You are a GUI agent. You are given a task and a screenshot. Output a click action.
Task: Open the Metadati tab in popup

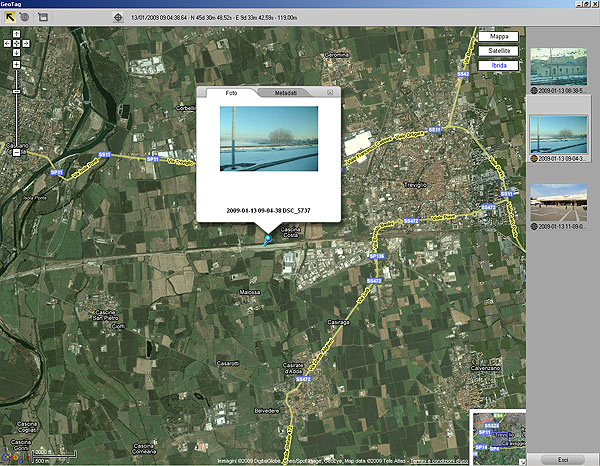point(285,93)
